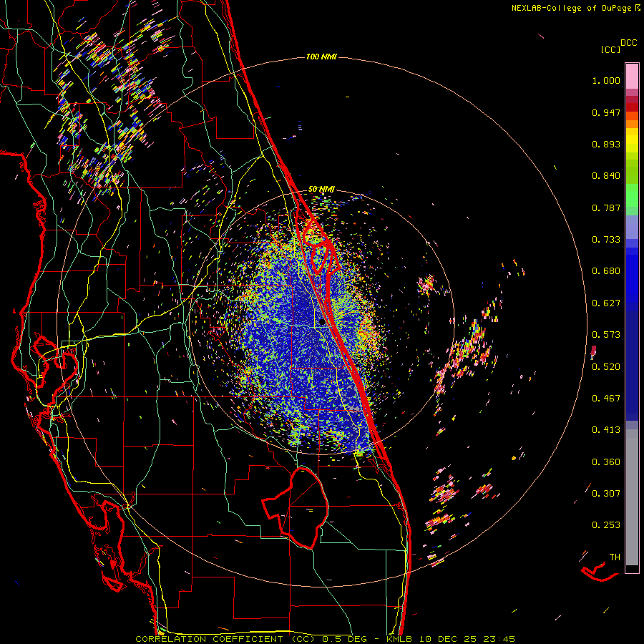644x644 pixels.
Task: Pick the pink band atop the color bar
Action: point(632,77)
